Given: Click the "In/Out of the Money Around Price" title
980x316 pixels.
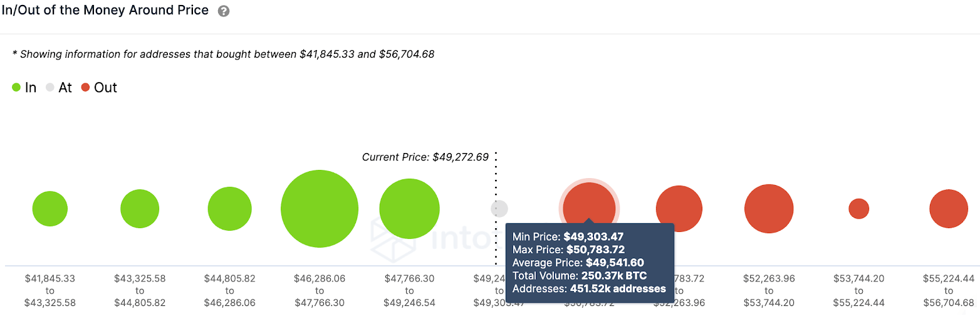Looking at the screenshot, I should 105,11.
